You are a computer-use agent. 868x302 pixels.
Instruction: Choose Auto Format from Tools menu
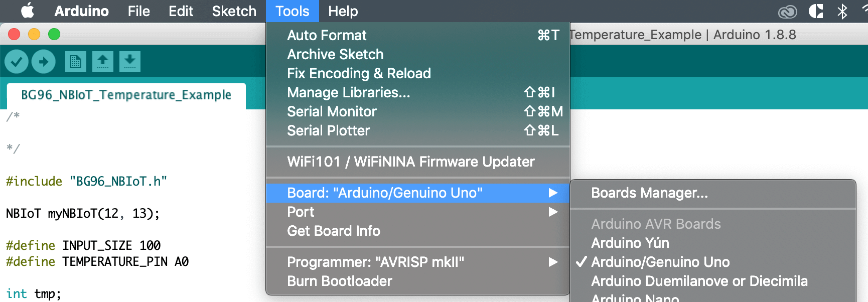click(x=418, y=35)
